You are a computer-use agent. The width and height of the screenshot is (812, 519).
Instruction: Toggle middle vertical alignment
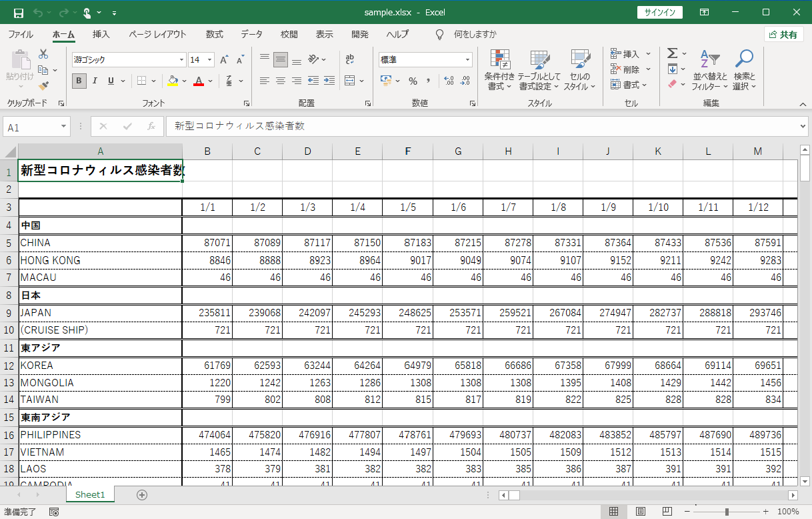[x=281, y=60]
